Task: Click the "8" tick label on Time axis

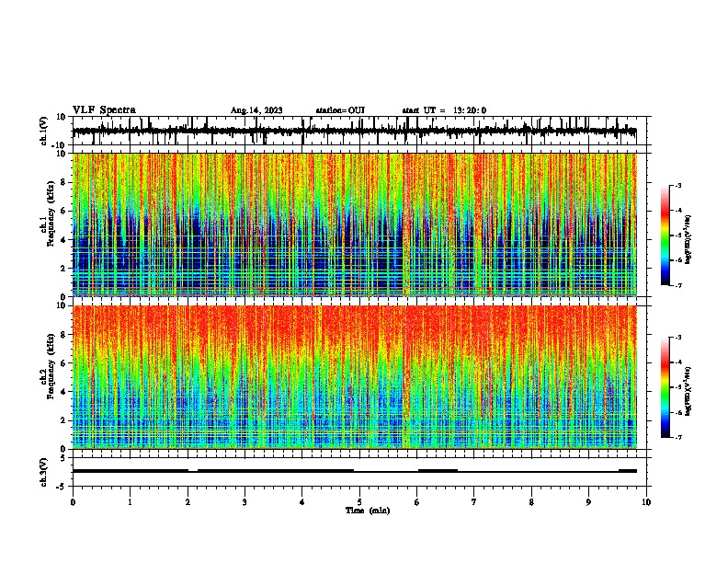Action: coord(531,502)
